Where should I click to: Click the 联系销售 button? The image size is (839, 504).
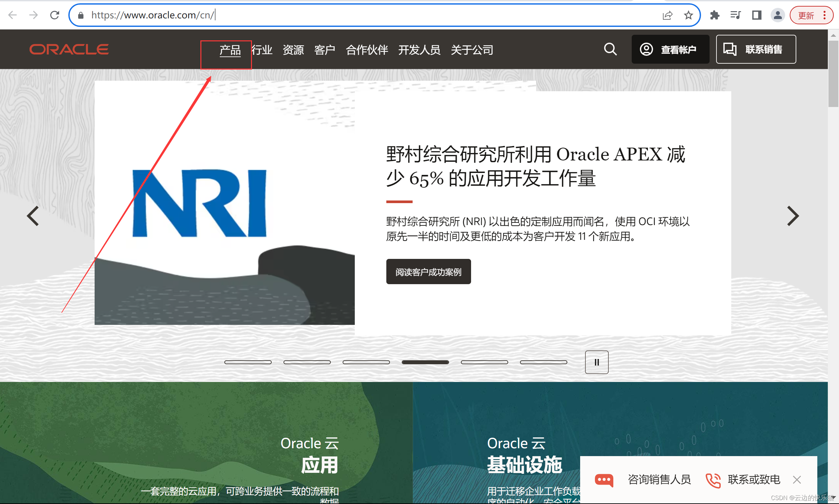(x=756, y=50)
